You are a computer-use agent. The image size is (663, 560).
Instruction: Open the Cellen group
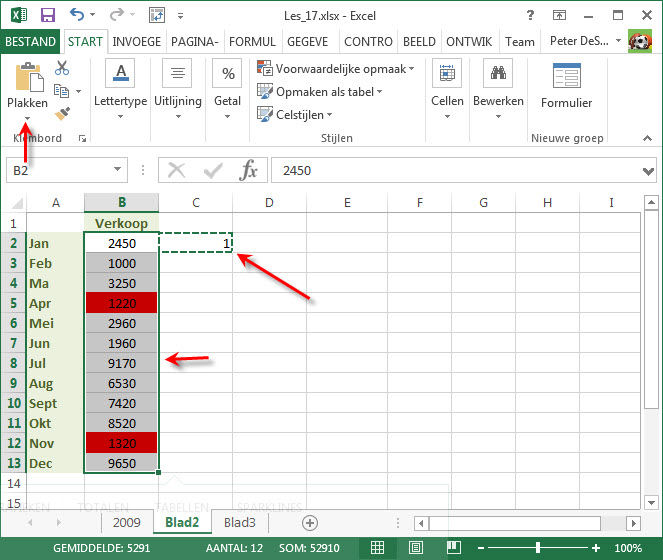coord(447,89)
